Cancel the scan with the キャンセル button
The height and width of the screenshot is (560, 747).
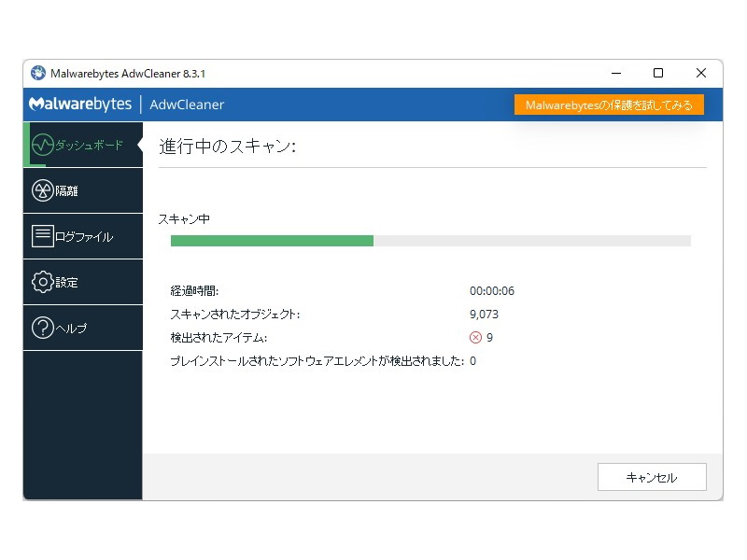pyautogui.click(x=652, y=477)
